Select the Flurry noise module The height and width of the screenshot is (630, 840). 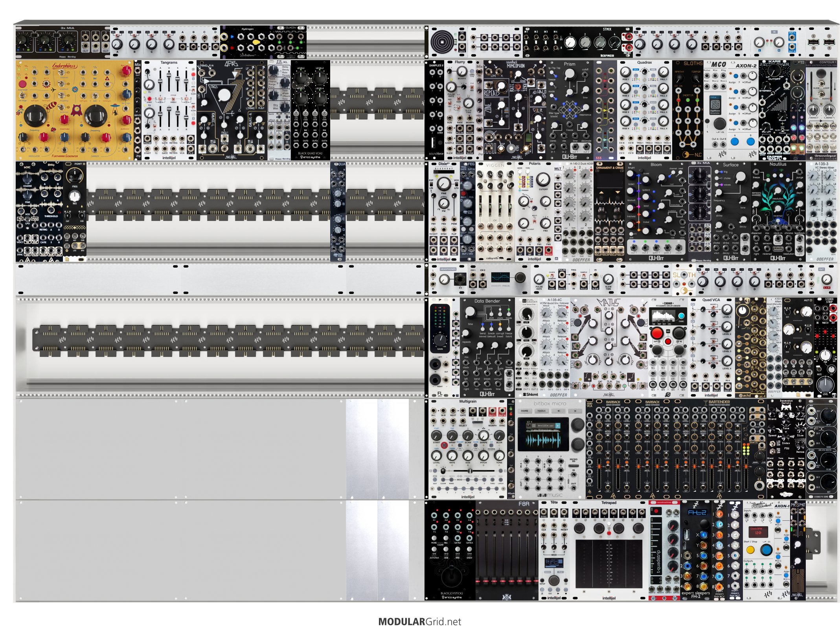(460, 110)
